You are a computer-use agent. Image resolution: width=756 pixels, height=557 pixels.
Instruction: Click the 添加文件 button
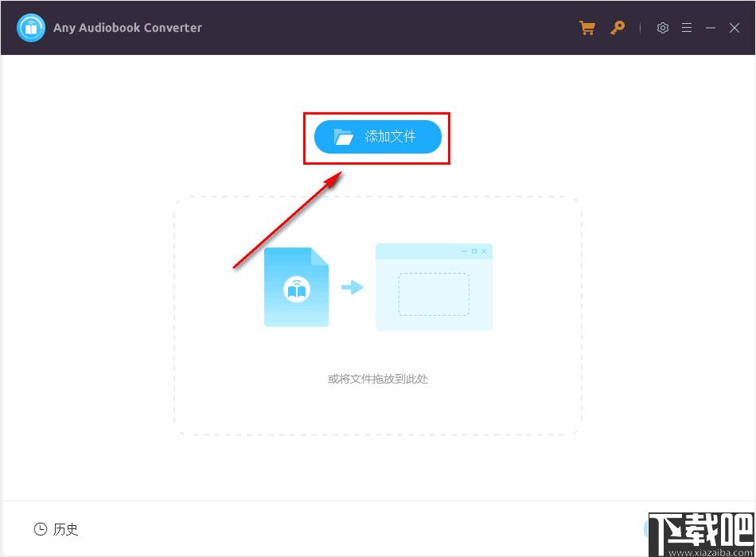pos(377,137)
